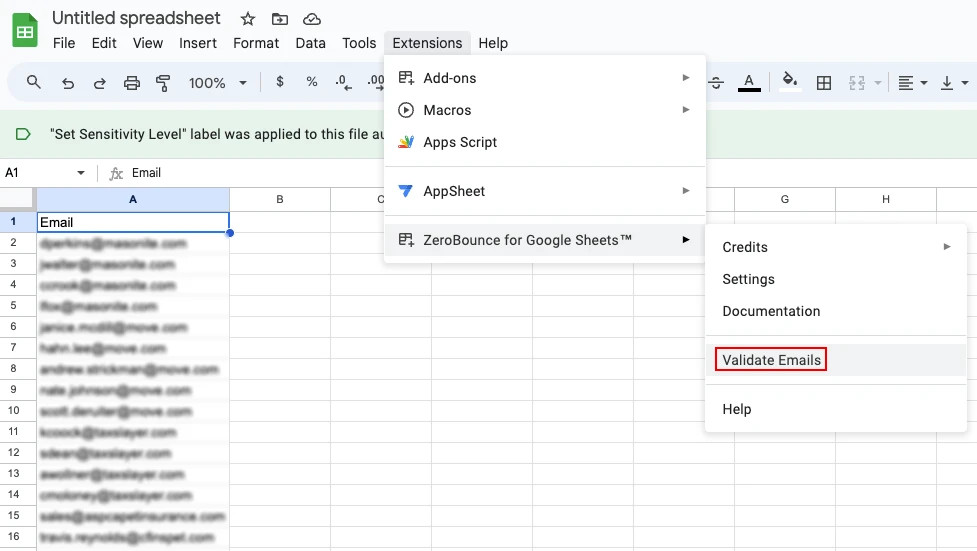Screen dimensions: 977x551
Task: Click the search magnifier icon in toolbar
Action: pos(34,83)
